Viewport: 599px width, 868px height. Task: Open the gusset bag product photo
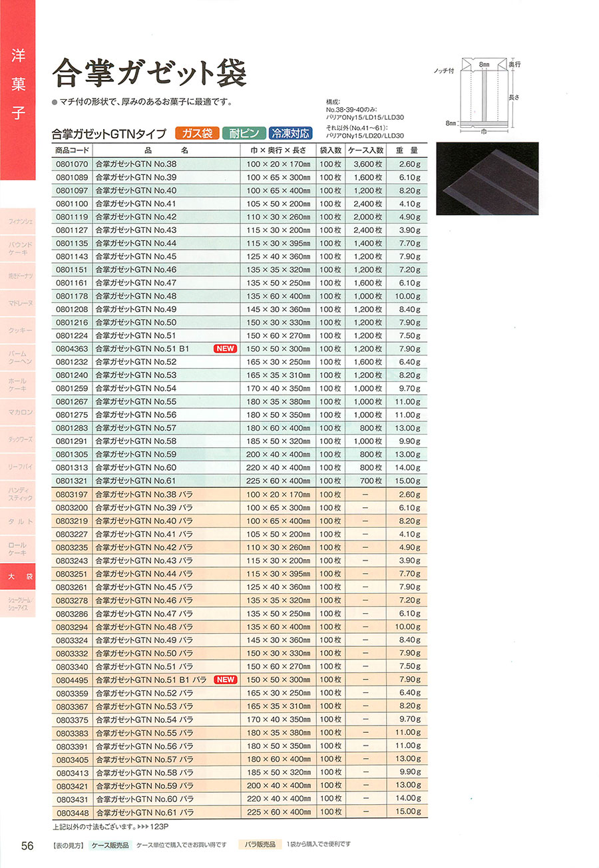tap(487, 178)
